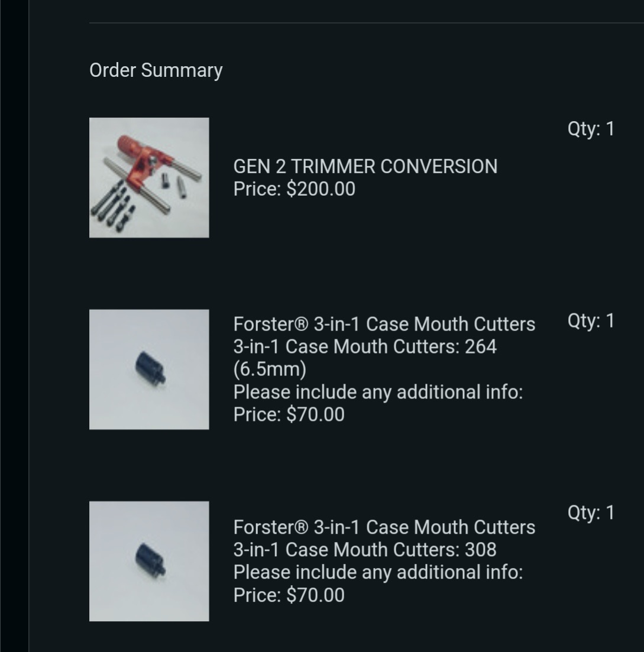Click the 3-in-1 Case Mouth Cutters: 308 option line
The image size is (644, 652).
(365, 550)
